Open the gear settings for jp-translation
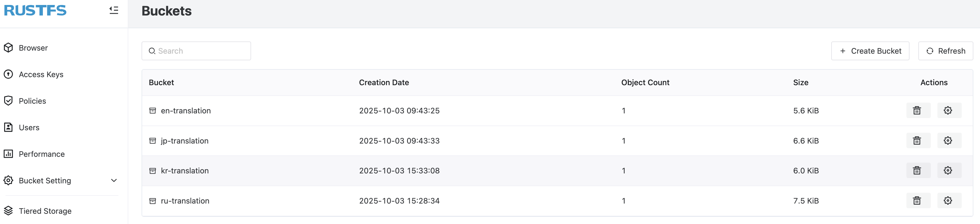The height and width of the screenshot is (224, 980). (948, 140)
